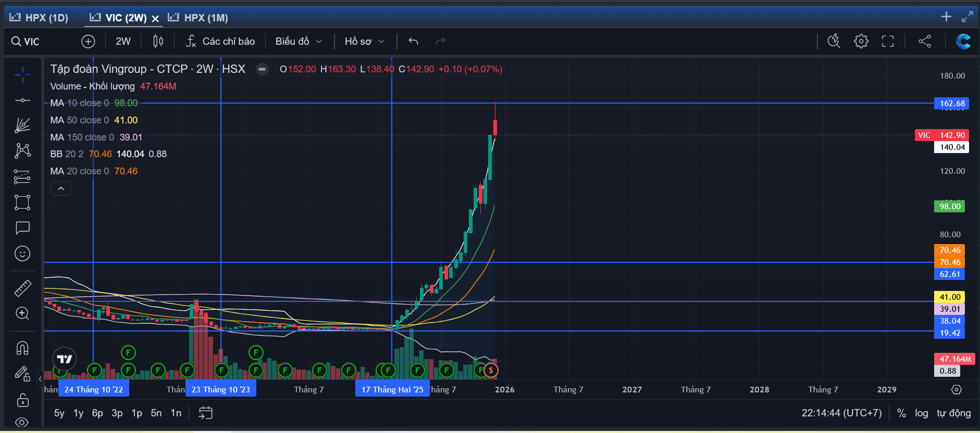Viewport: 980px width, 433px height.
Task: Add a new chart tab
Action: 947,17
